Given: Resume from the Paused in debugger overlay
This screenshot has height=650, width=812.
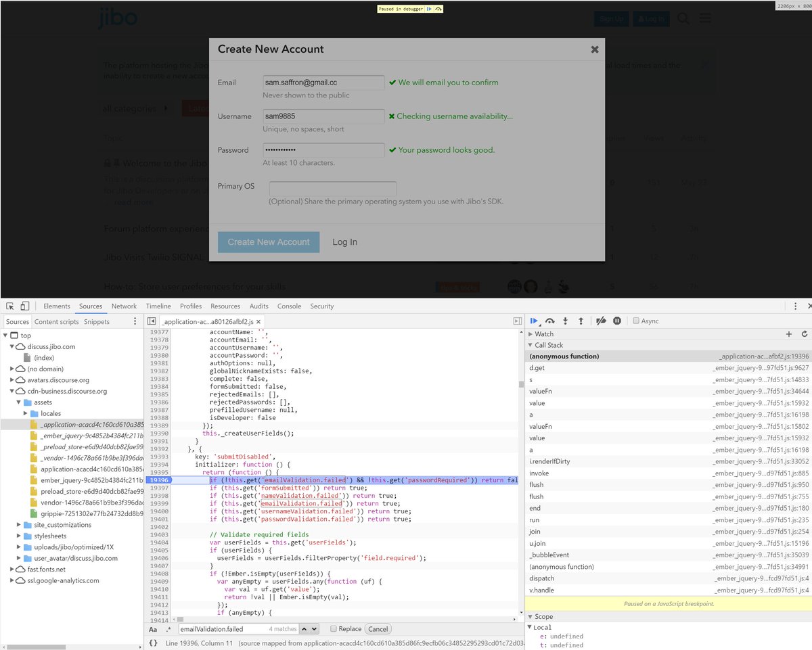Looking at the screenshot, I should coord(429,9).
